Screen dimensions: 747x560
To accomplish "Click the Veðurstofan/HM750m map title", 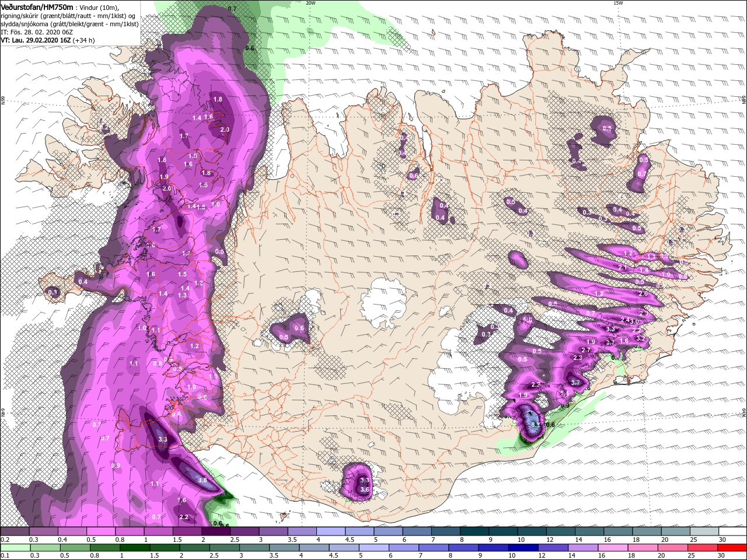I will tap(37, 6).
